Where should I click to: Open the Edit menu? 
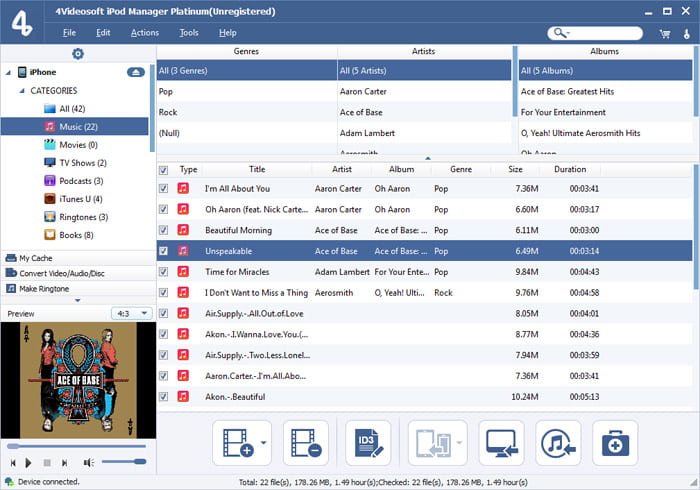tap(103, 33)
